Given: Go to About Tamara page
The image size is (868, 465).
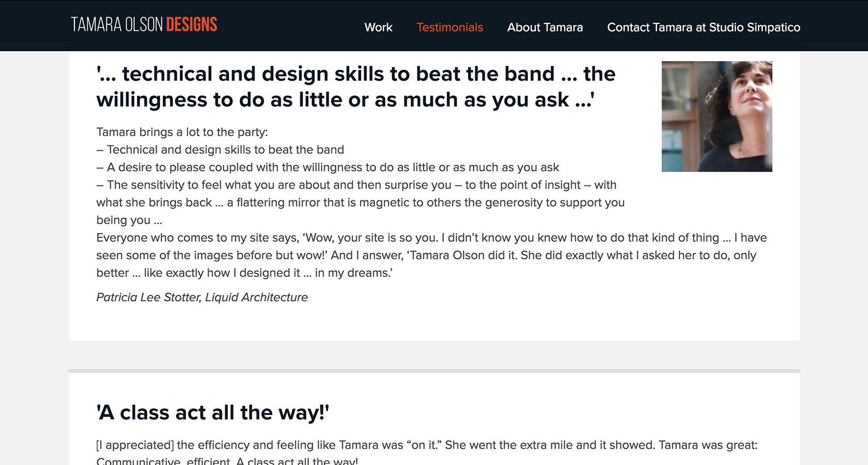Looking at the screenshot, I should click(x=545, y=27).
